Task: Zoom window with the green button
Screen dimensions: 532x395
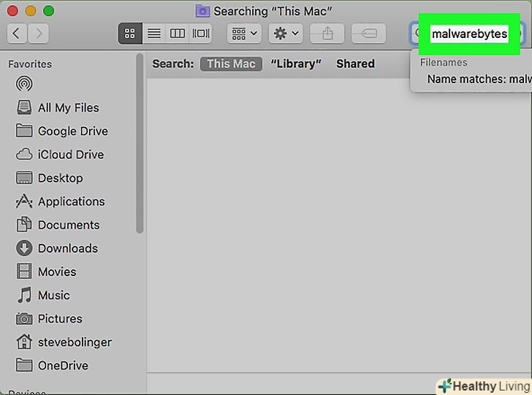Action: pos(48,11)
